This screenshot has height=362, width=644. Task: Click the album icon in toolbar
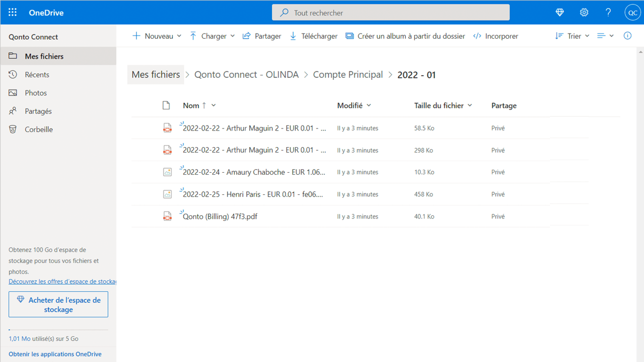point(349,36)
